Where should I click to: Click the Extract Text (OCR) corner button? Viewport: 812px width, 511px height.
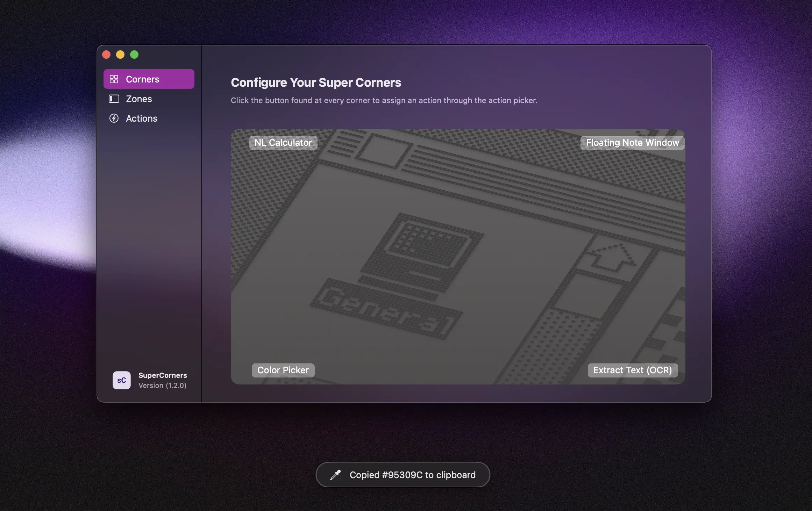click(x=632, y=370)
